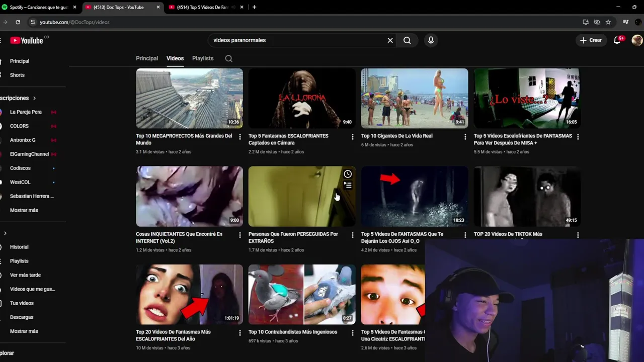Select channel Videos tab
This screenshot has width=644, height=362.
tap(175, 58)
